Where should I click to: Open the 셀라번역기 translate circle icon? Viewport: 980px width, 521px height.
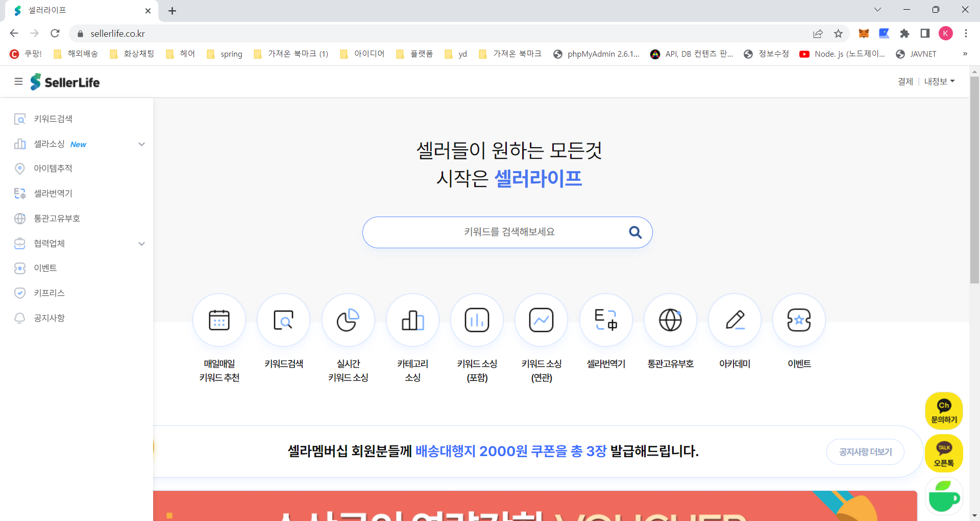click(x=606, y=320)
